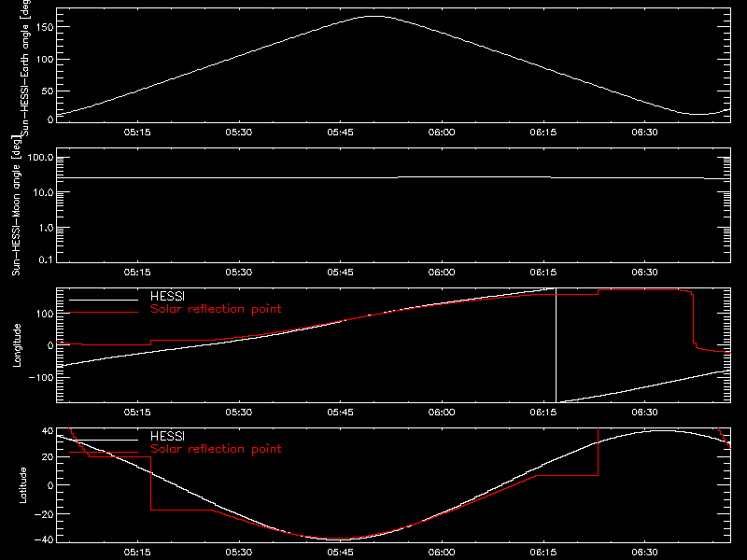Click the 0 tick on Longitude axis

50,345
